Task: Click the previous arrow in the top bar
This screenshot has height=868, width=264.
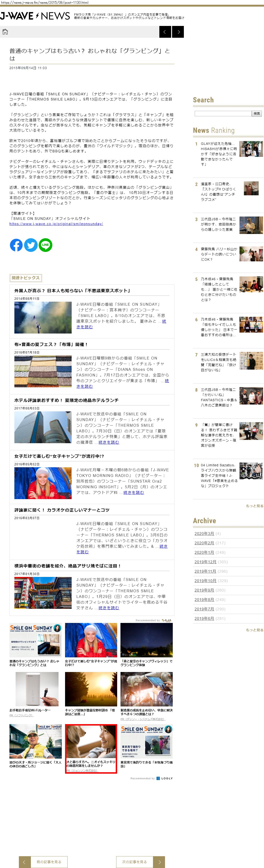Action: tap(165, 32)
